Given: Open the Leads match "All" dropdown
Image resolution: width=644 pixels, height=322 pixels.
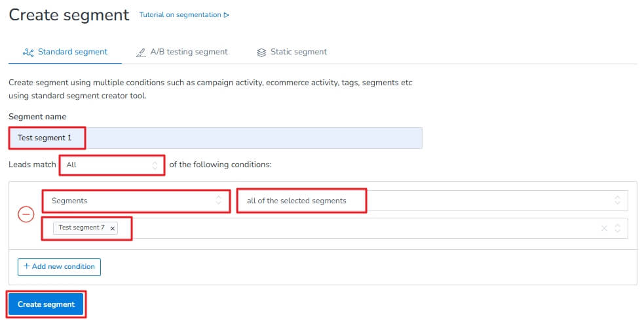Looking at the screenshot, I should click(x=112, y=165).
